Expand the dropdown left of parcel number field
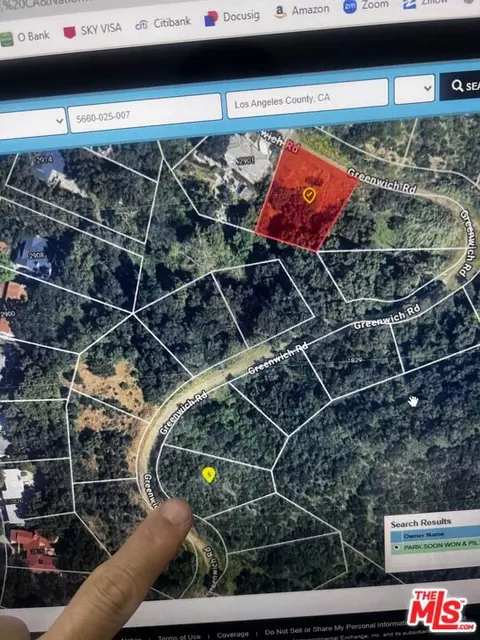The width and height of the screenshot is (480, 640). [33, 122]
